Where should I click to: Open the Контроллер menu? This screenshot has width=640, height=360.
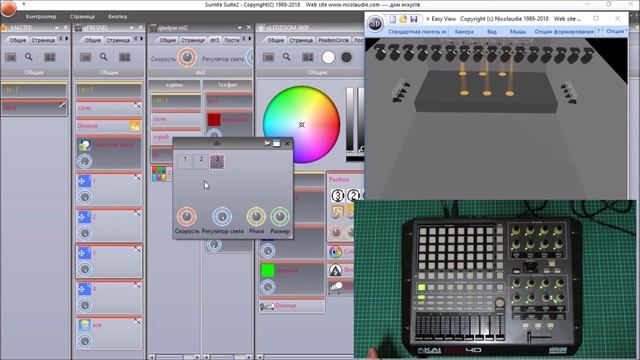tap(41, 17)
